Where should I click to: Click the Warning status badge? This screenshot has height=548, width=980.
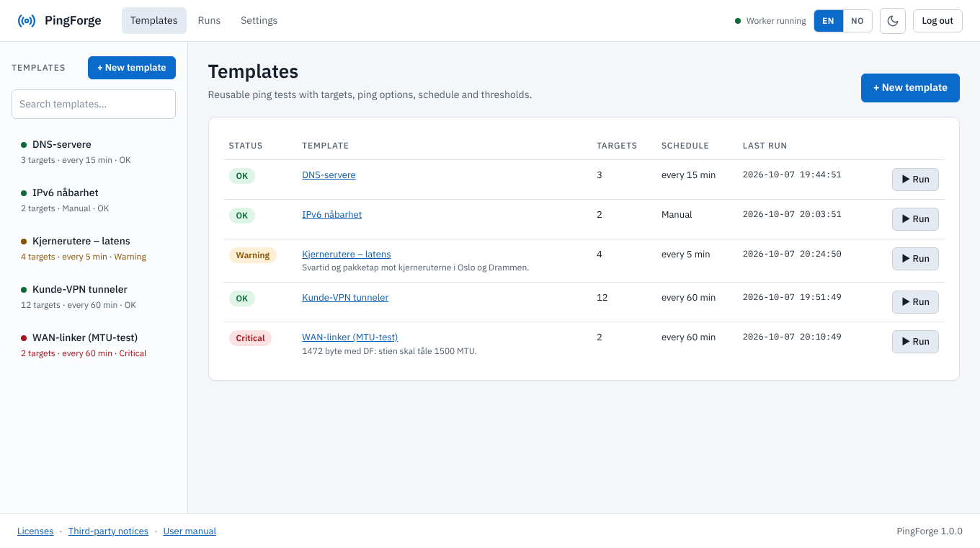(252, 255)
